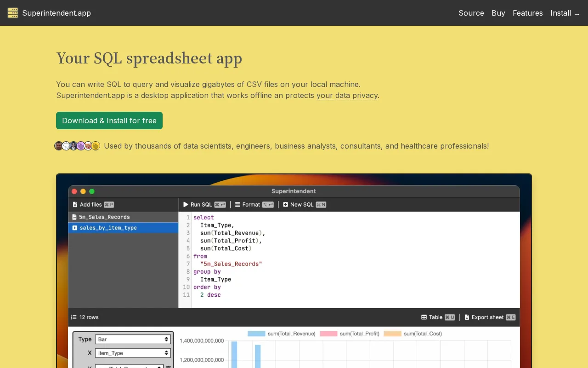Click the ⌘U shortcut badge beside Table
Viewport: 588px width, 368px height.
pos(450,317)
